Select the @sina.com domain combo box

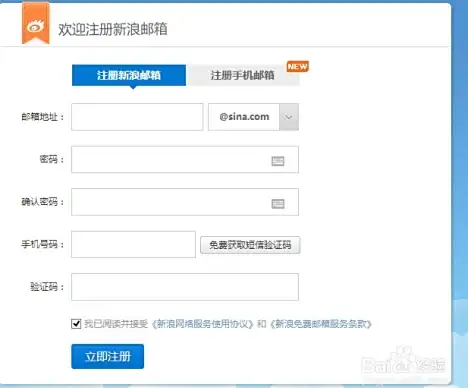[x=253, y=117]
